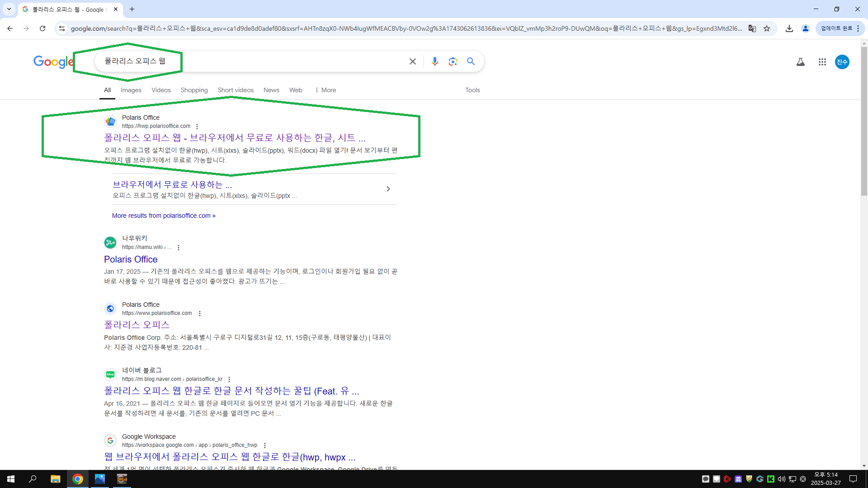
Task: Bookmark this page with star icon
Action: [x=767, y=28]
